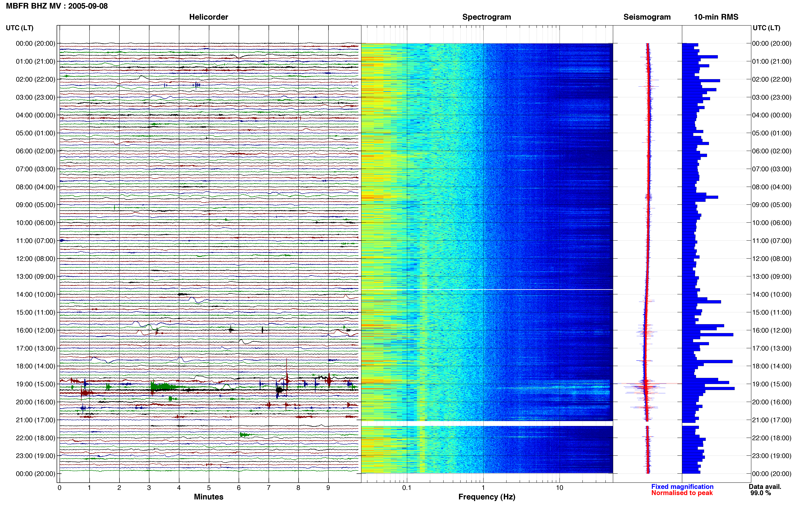Click the left 11:00 (07:00) time label
The height and width of the screenshot is (508, 812).
coord(36,240)
